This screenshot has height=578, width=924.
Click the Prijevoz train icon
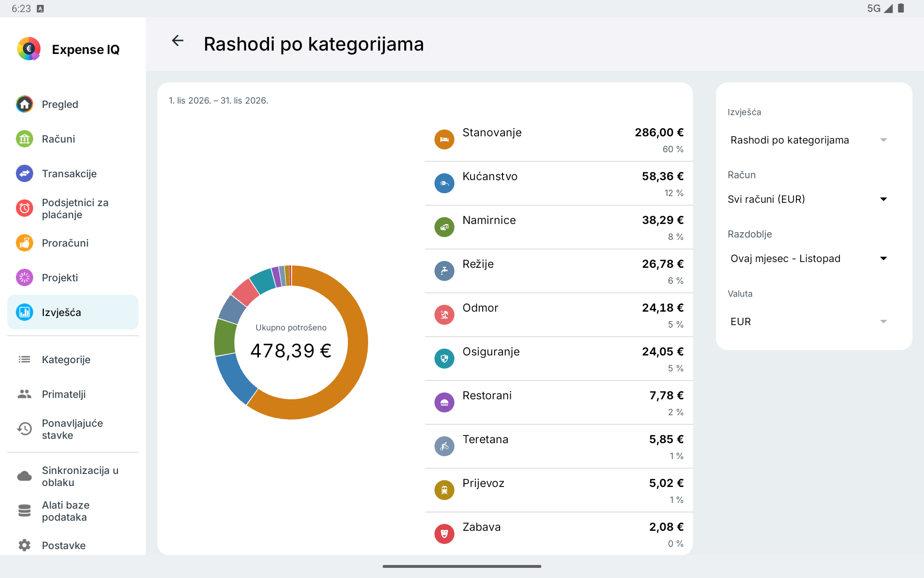(x=444, y=490)
